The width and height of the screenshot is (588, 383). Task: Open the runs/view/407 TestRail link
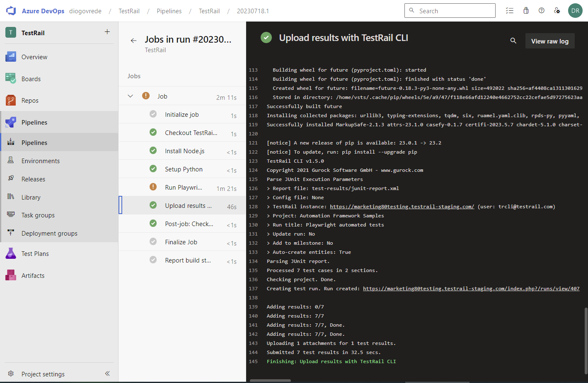[471, 289]
